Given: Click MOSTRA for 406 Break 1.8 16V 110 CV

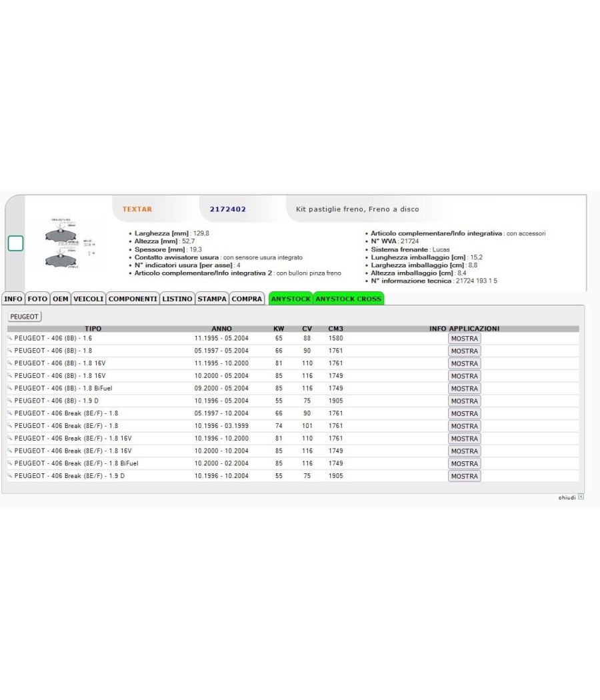Looking at the screenshot, I should pyautogui.click(x=464, y=439).
